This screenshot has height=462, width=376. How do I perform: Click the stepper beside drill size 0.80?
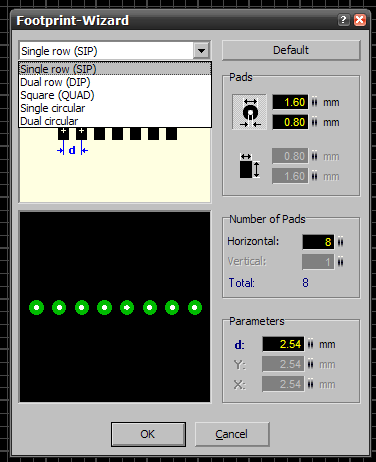point(314,122)
